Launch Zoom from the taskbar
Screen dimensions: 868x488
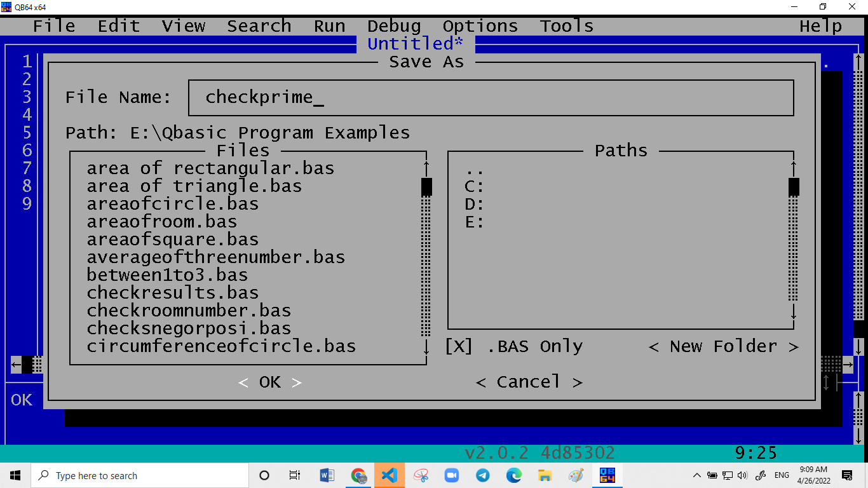451,475
